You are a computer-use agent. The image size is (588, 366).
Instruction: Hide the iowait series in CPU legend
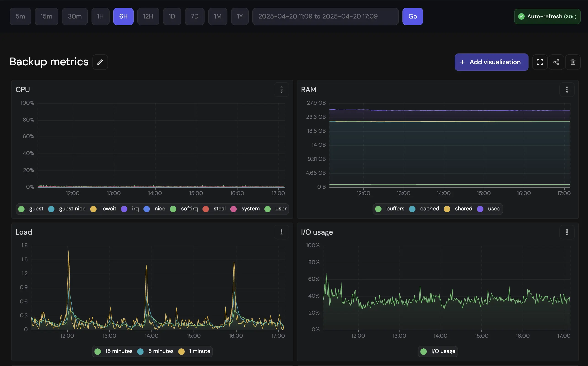pos(109,209)
